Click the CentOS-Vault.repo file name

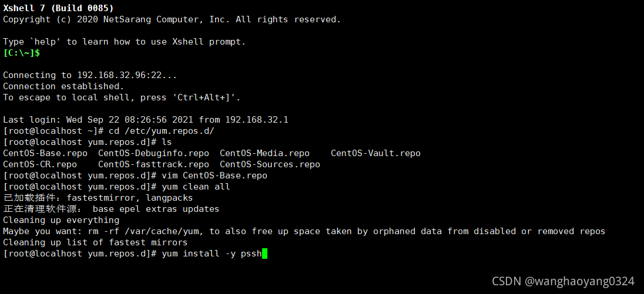click(375, 153)
